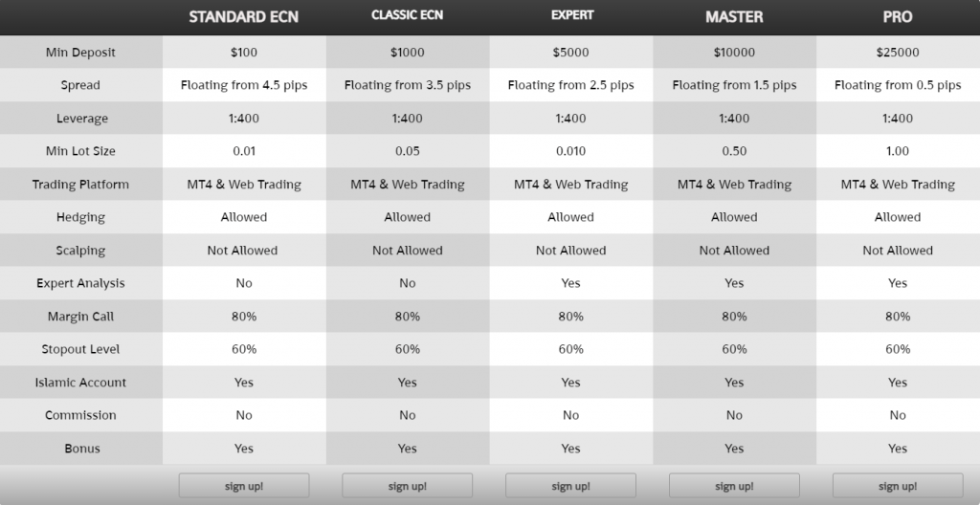Select the CLASSIC ECN column header
The width and height of the screenshot is (980, 505).
click(x=407, y=15)
